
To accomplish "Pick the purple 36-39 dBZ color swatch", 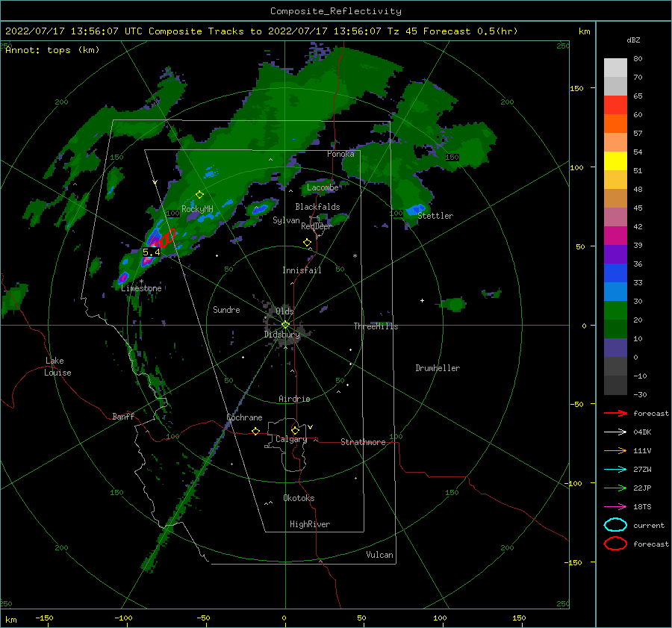I will (x=615, y=255).
